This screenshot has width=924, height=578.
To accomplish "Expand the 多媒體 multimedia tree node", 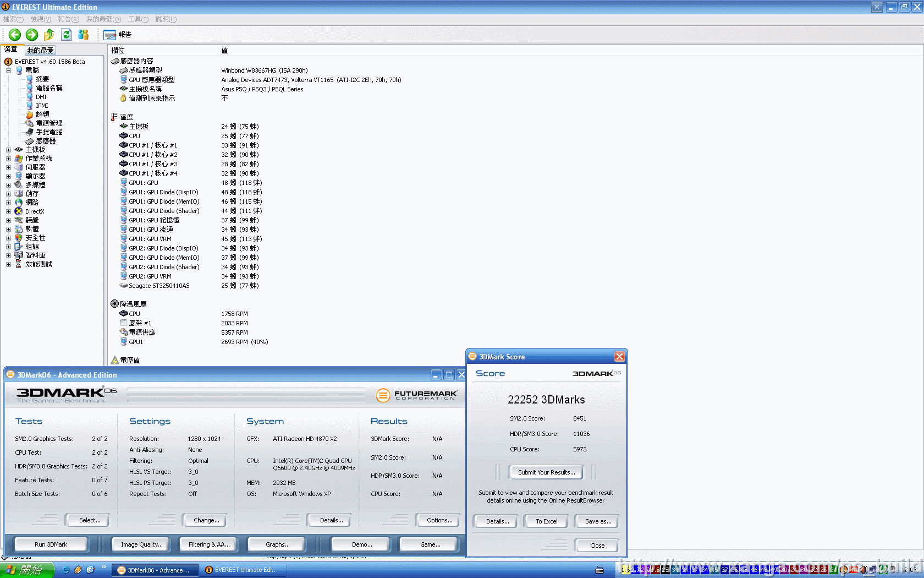I will tap(8, 185).
